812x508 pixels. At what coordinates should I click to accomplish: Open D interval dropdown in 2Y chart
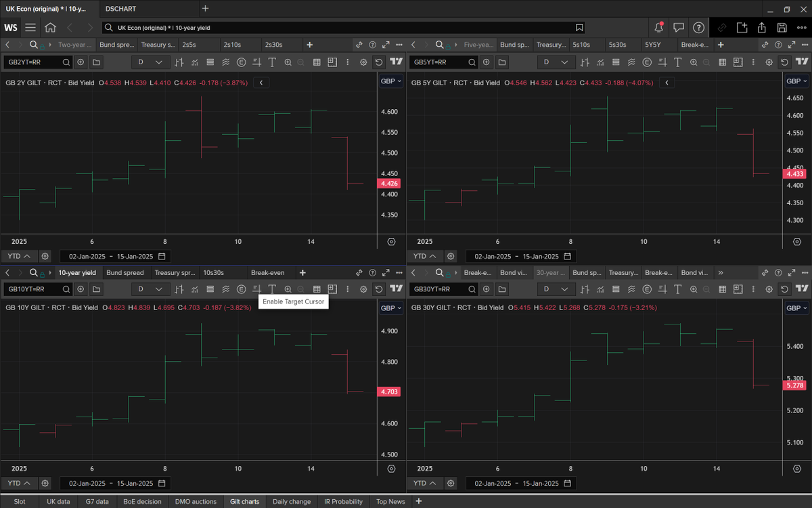(150, 62)
